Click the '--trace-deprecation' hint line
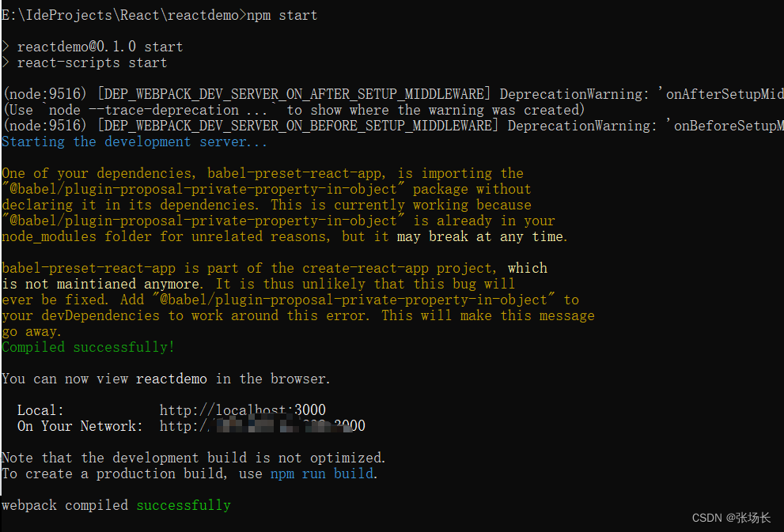Image resolution: width=784 pixels, height=532 pixels. coord(294,110)
